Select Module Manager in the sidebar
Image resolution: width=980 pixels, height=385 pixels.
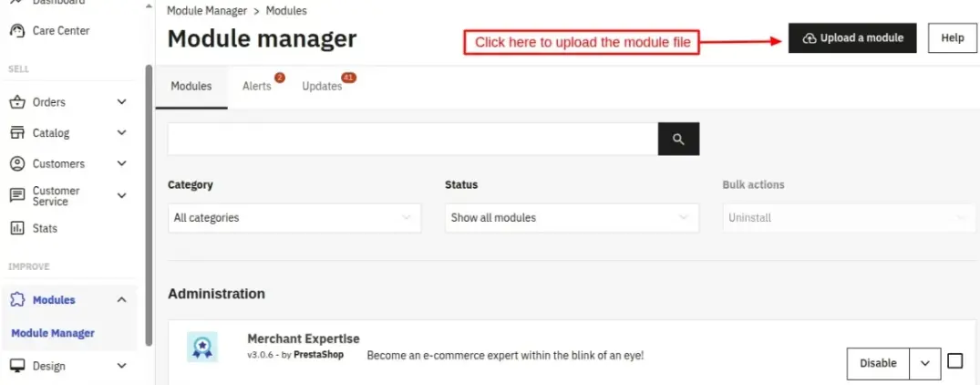click(53, 333)
